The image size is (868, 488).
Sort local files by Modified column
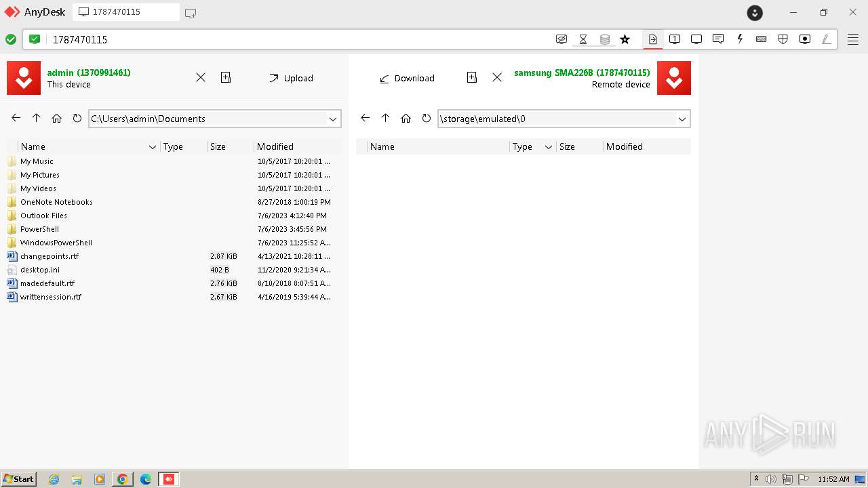(x=297, y=146)
